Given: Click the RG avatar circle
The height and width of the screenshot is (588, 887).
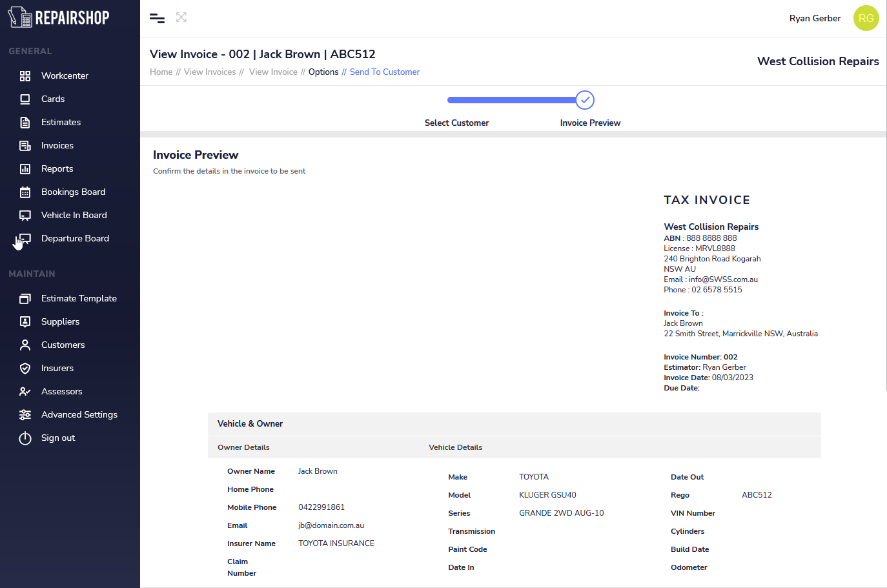Looking at the screenshot, I should click(x=866, y=18).
